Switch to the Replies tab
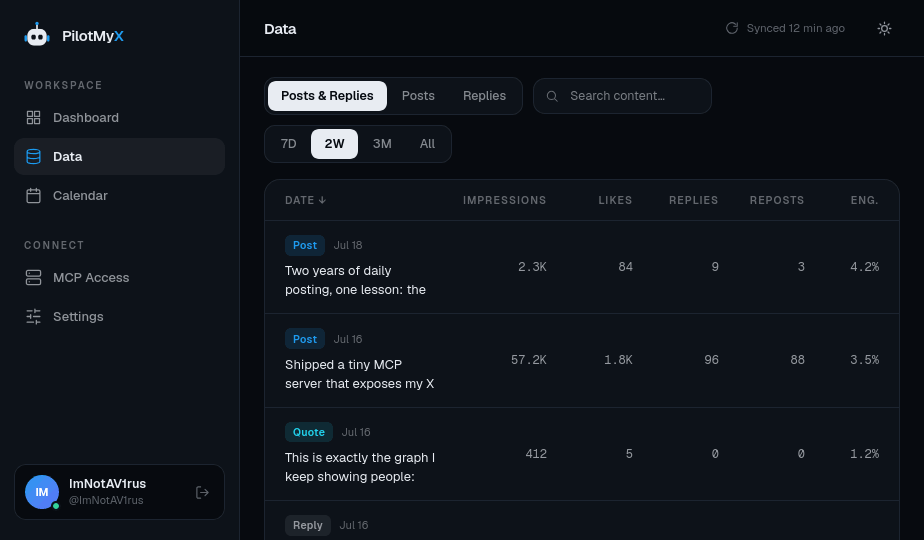Viewport: 924px width, 540px height. click(x=484, y=96)
